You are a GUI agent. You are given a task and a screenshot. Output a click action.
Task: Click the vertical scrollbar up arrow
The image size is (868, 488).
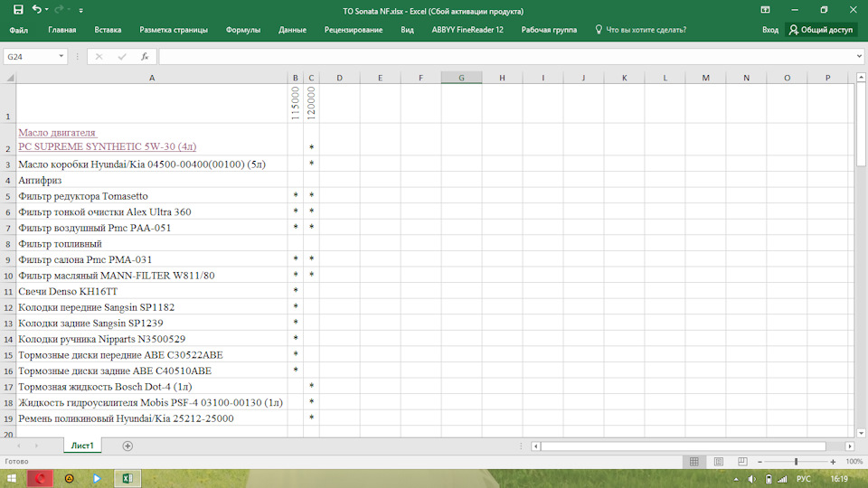click(861, 78)
